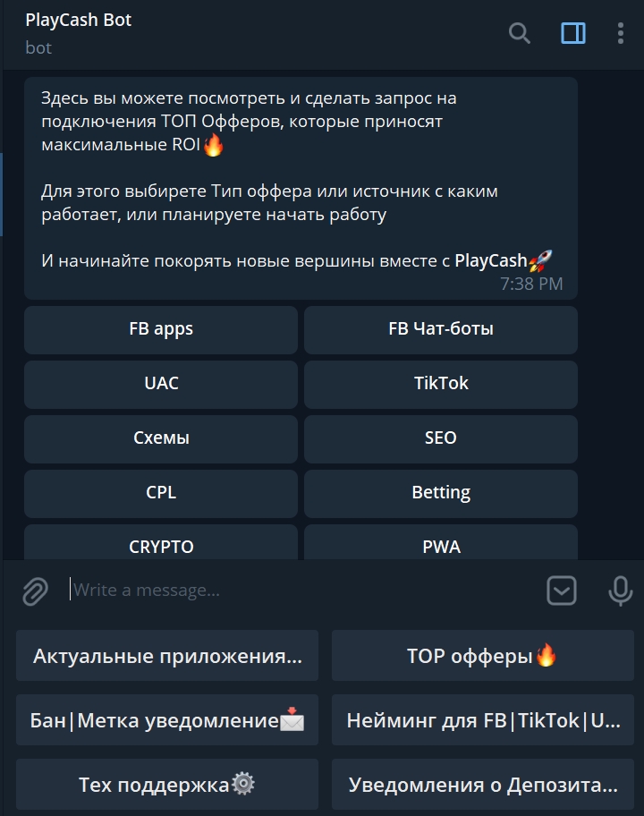Open Тех поддержка with gear icon

pyautogui.click(x=167, y=785)
